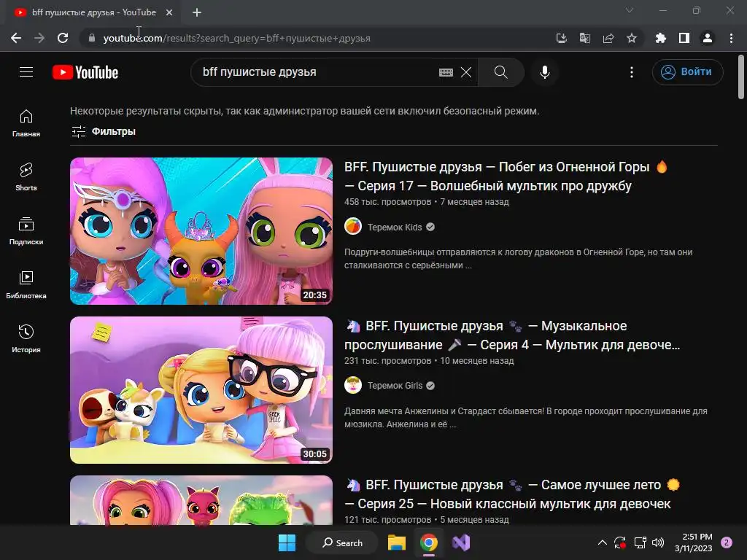747x560 pixels.
Task: Show hidden system tray icons
Action: point(602,542)
